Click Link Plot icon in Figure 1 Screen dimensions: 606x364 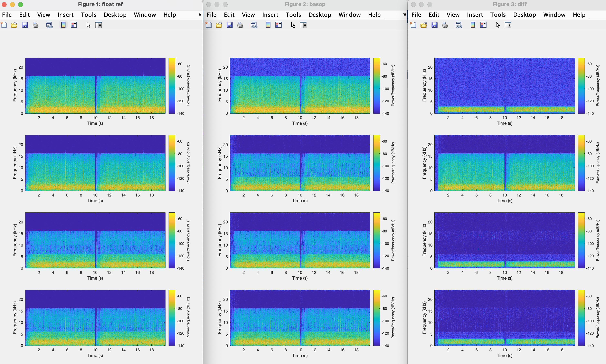point(49,25)
